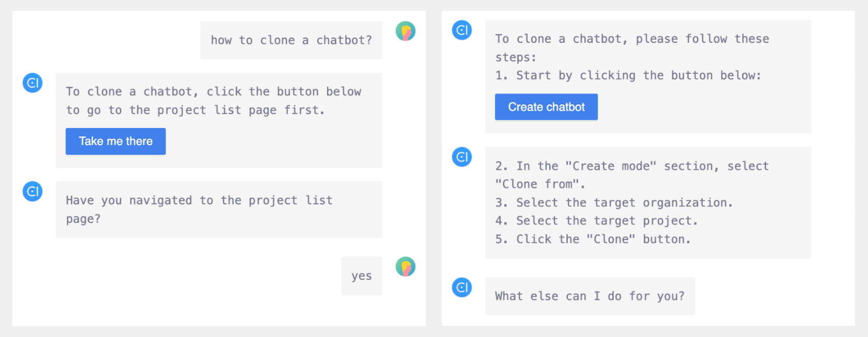The image size is (868, 337).
Task: Click bot avatar beside 'Have you navigated' message
Action: tap(33, 191)
